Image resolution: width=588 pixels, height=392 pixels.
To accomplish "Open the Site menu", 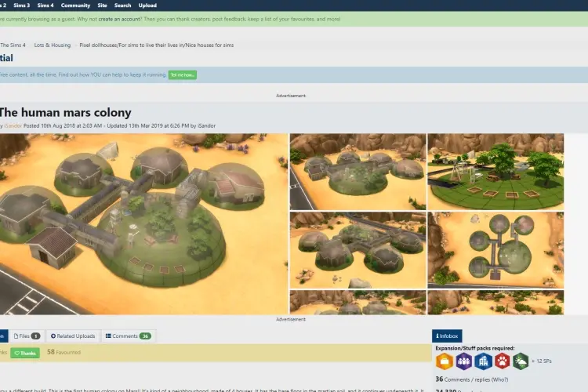I will coord(102,5).
